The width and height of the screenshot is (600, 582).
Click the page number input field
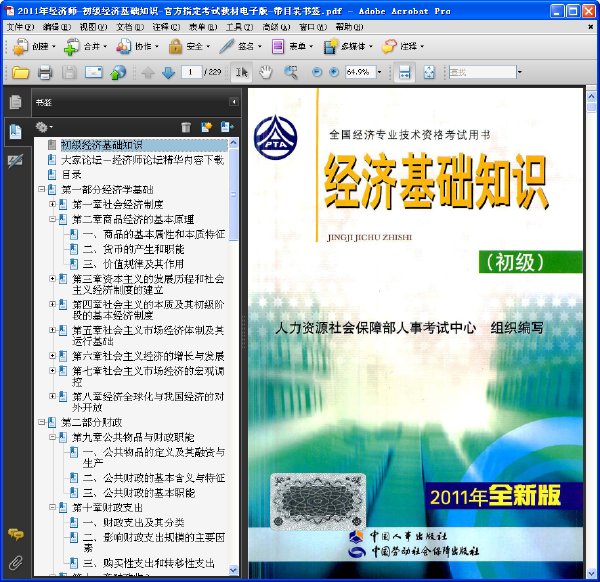191,72
